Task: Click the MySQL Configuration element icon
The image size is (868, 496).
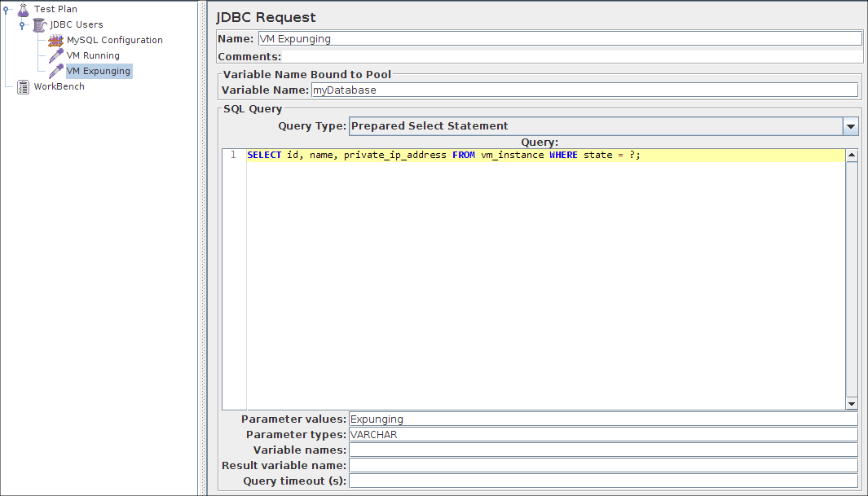Action: (55, 40)
